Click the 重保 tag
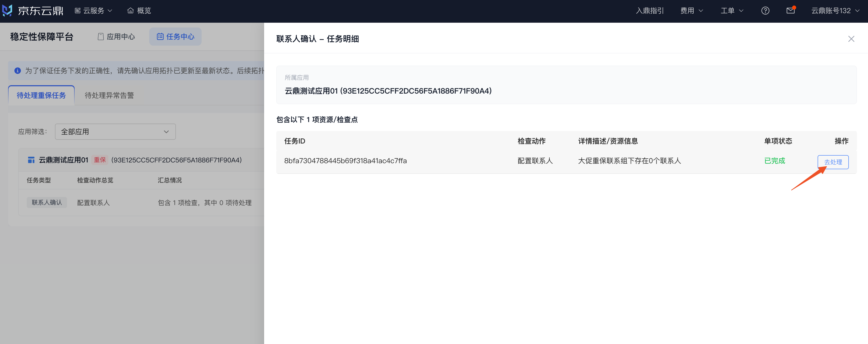This screenshot has height=344, width=868. click(100, 160)
